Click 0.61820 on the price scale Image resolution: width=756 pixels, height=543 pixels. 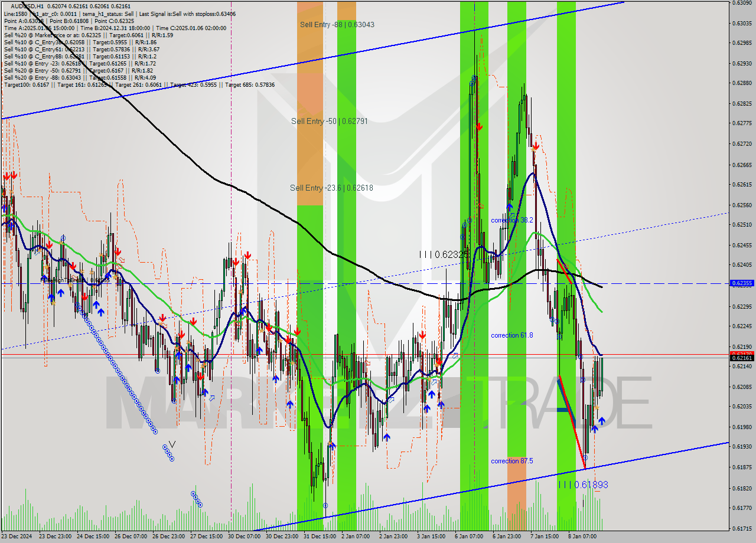(x=742, y=488)
